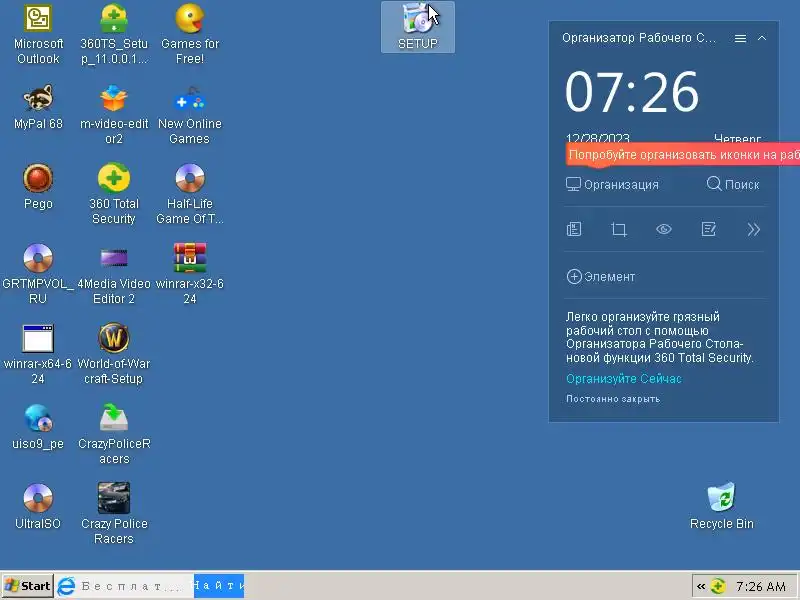Select winrar-x32-624 archive icon
This screenshot has width=800, height=600.
tap(190, 274)
